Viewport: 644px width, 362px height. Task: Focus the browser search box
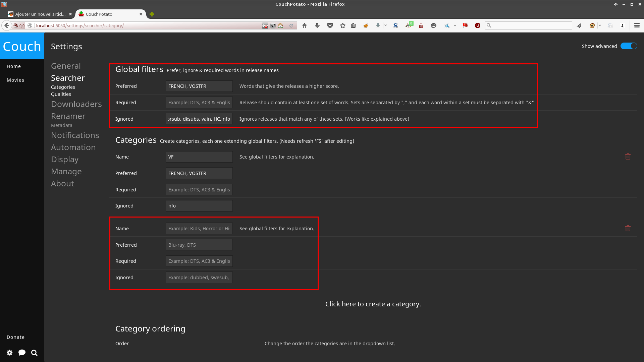[529, 25]
